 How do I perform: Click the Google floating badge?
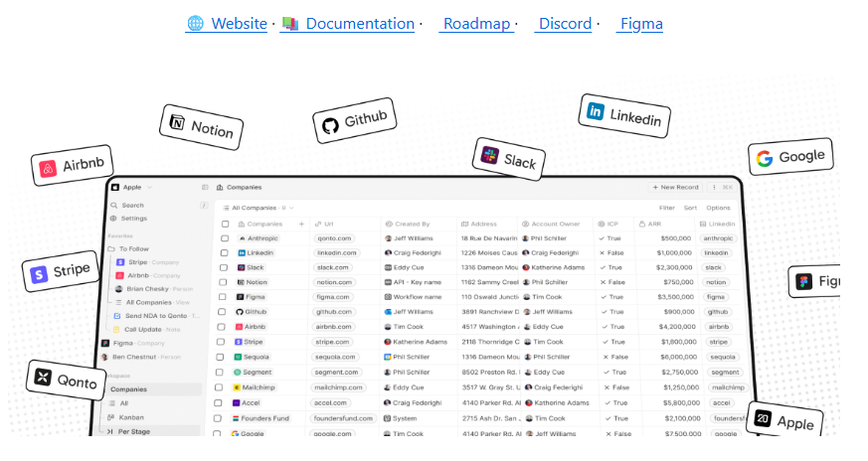790,157
